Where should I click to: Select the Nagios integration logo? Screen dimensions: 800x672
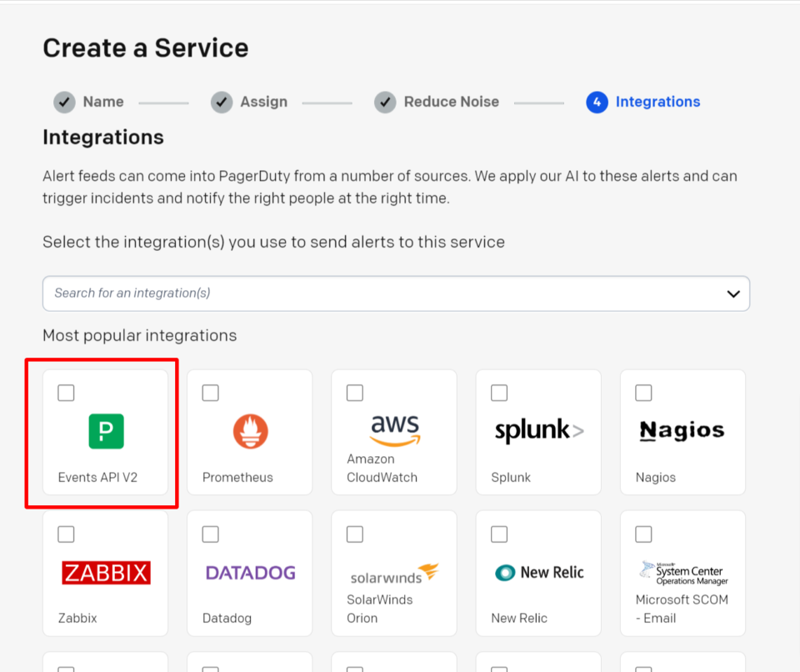coord(682,430)
